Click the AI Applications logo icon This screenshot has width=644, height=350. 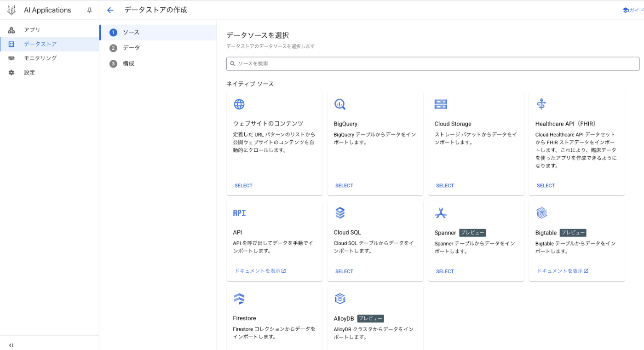[11, 10]
